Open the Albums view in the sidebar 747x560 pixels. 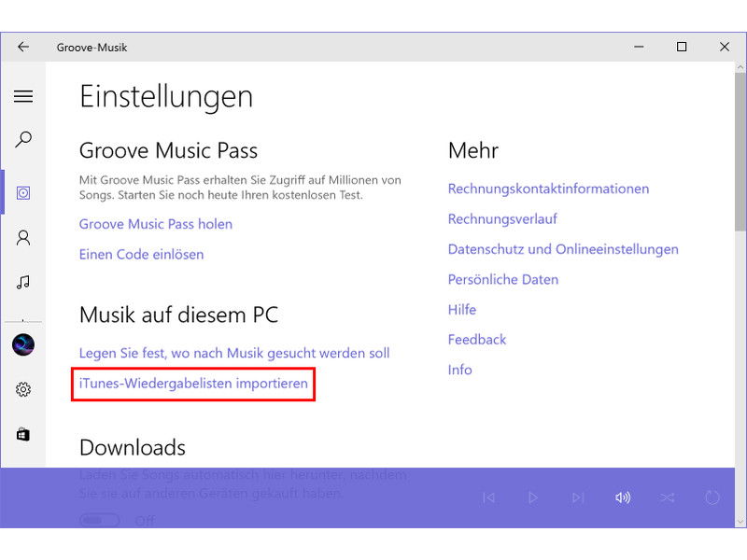point(23,193)
